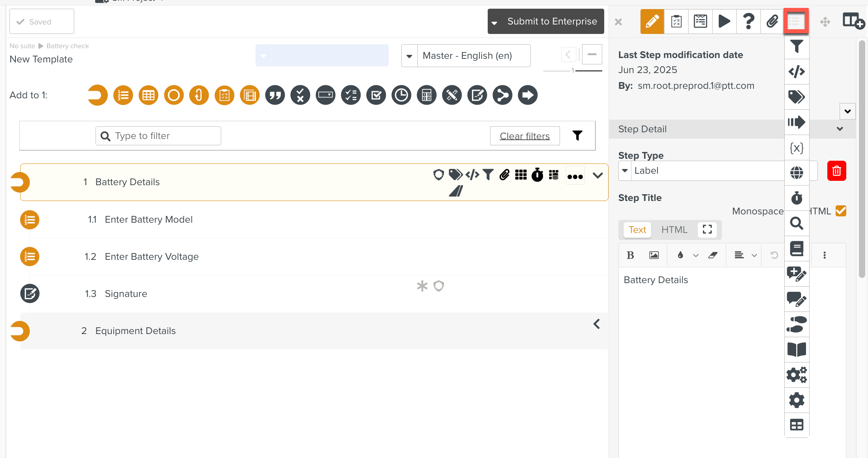Click the red delete trash button
The image size is (868, 458).
(836, 171)
